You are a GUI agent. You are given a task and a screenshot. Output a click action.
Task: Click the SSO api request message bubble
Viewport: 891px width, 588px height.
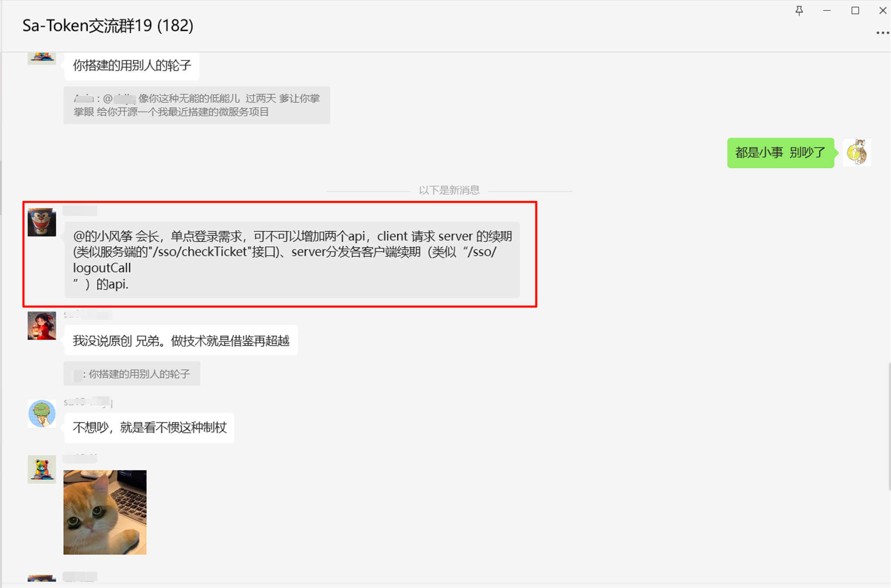292,260
